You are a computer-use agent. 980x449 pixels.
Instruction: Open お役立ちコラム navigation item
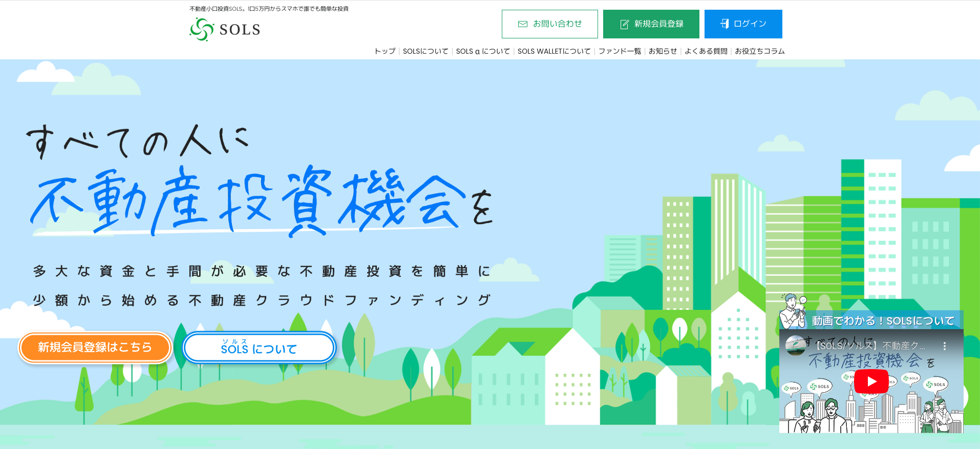(x=759, y=51)
